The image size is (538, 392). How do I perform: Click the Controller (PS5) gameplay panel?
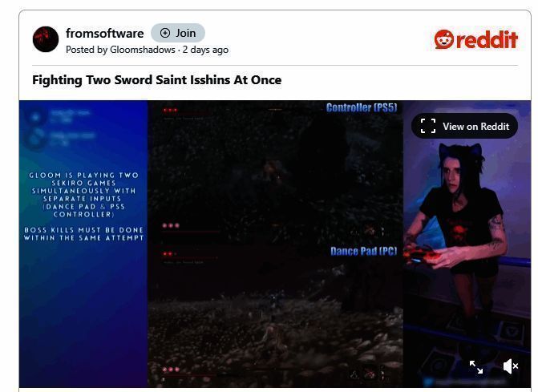click(275, 172)
